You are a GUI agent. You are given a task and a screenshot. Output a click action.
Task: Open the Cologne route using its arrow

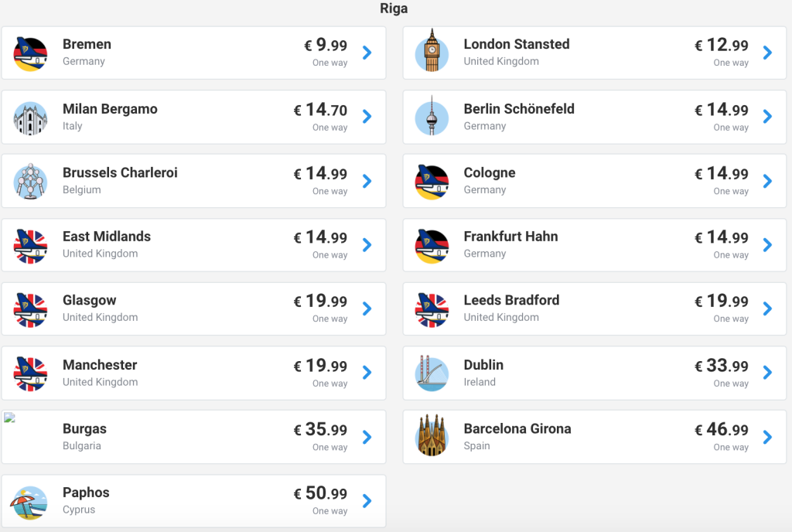767,181
